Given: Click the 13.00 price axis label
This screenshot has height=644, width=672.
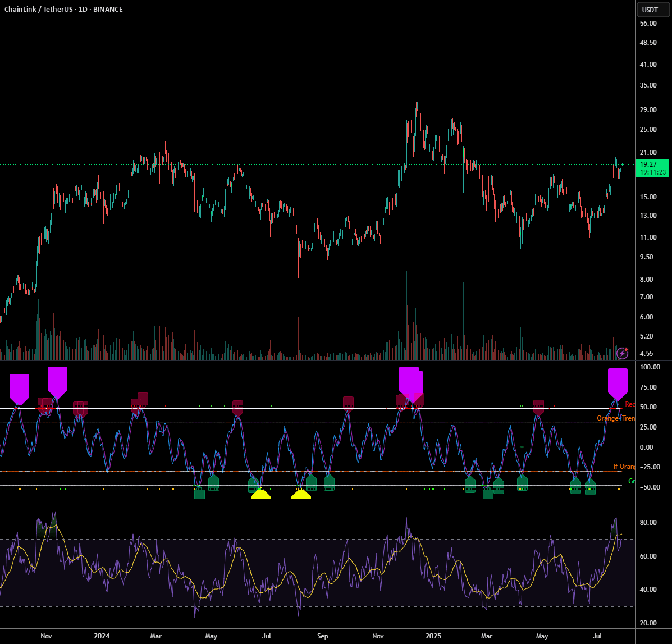Looking at the screenshot, I should pos(648,215).
